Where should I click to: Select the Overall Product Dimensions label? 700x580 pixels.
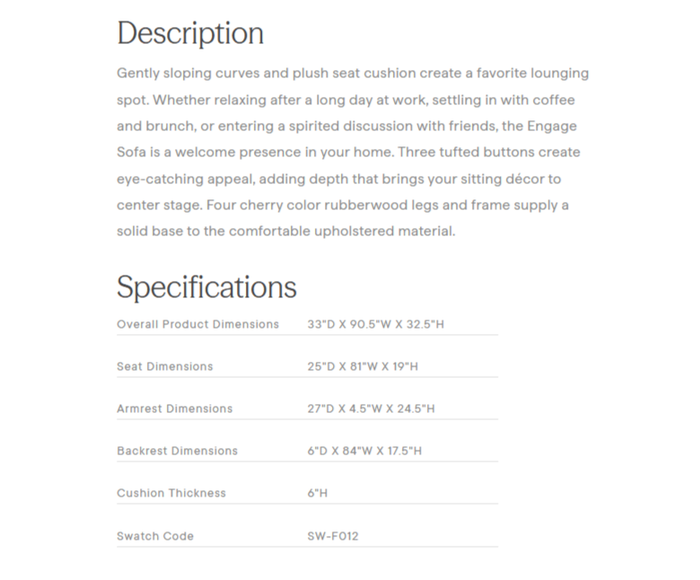(198, 324)
